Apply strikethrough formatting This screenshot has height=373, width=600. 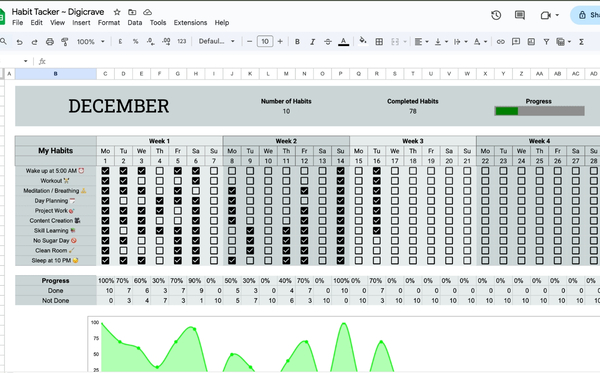click(x=328, y=42)
